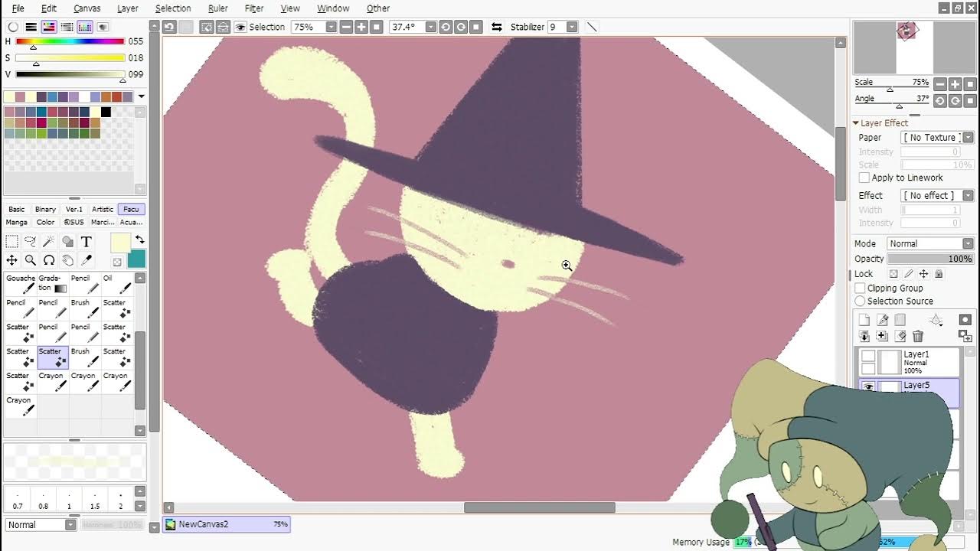The height and width of the screenshot is (551, 980).
Task: Open the Layer menu
Action: click(x=128, y=8)
